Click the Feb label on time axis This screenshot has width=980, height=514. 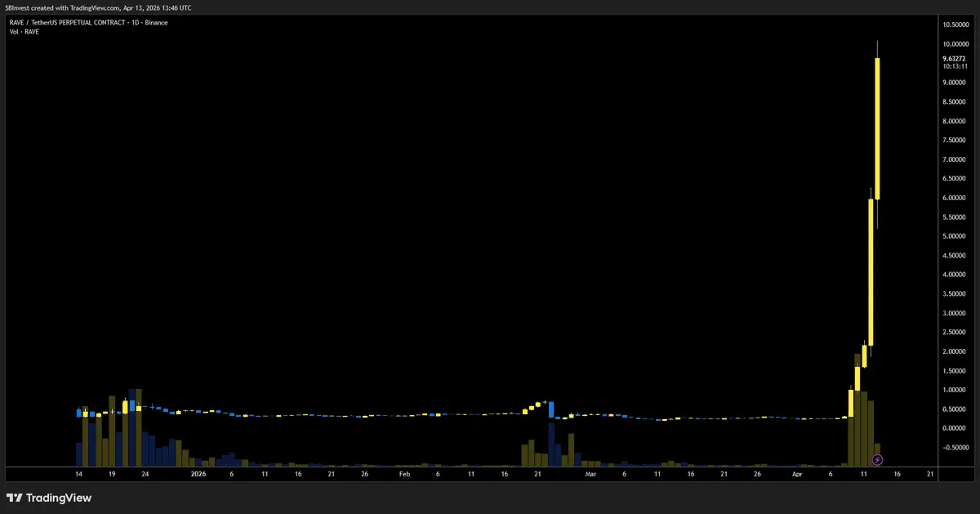coord(404,473)
